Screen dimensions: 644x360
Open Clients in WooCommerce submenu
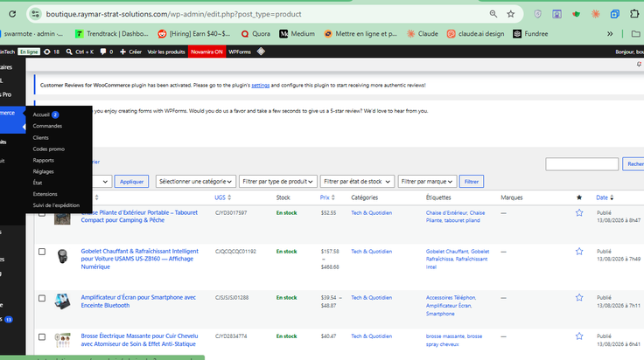coord(40,138)
